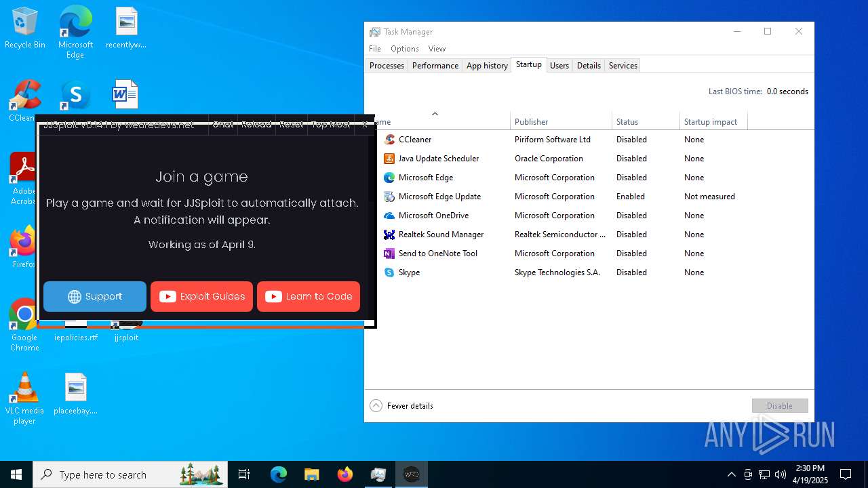The height and width of the screenshot is (488, 868).
Task: Click the Learn to Code button
Action: click(x=309, y=296)
